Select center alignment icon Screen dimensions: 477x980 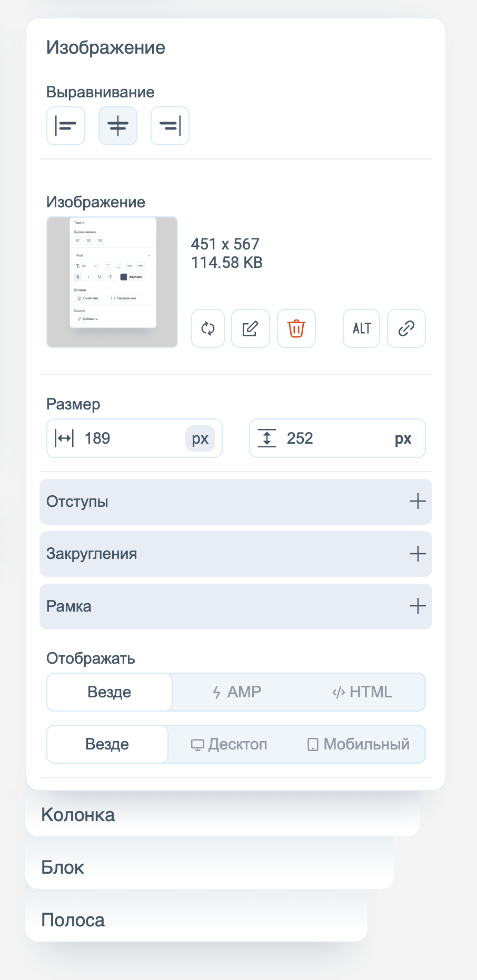pos(118,126)
